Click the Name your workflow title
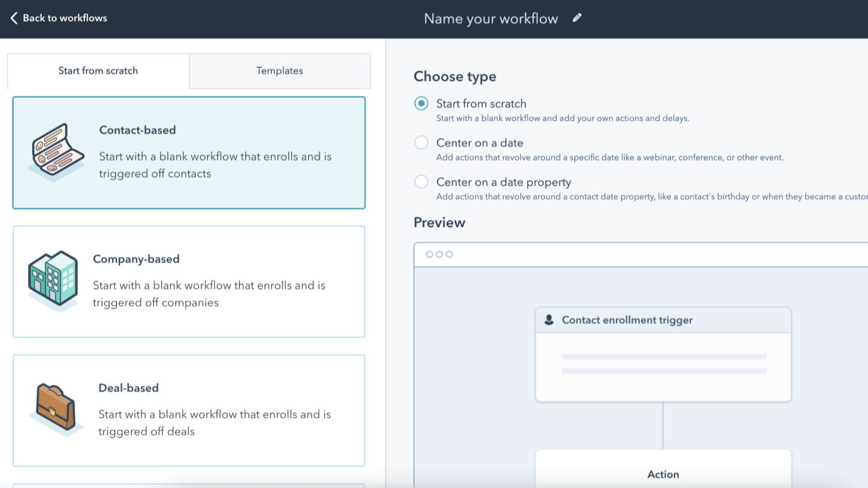868x488 pixels. coord(491,18)
